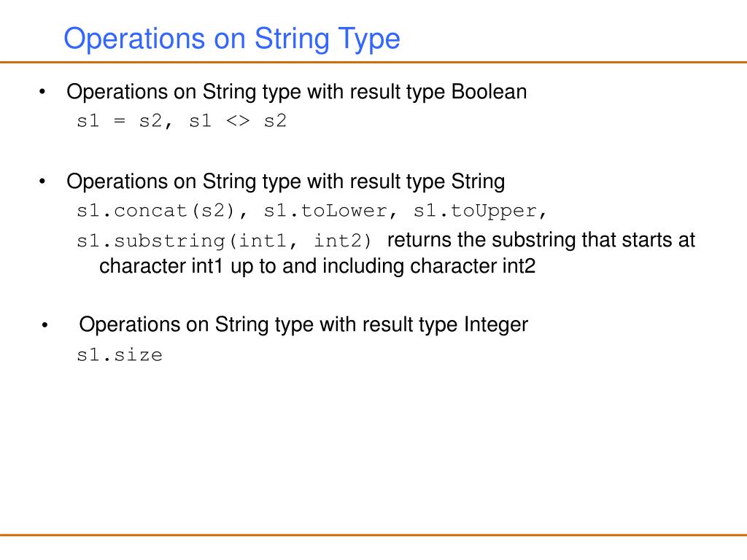Click the slide title Operations on String Type
Screen dimensions: 747x560
(x=232, y=39)
